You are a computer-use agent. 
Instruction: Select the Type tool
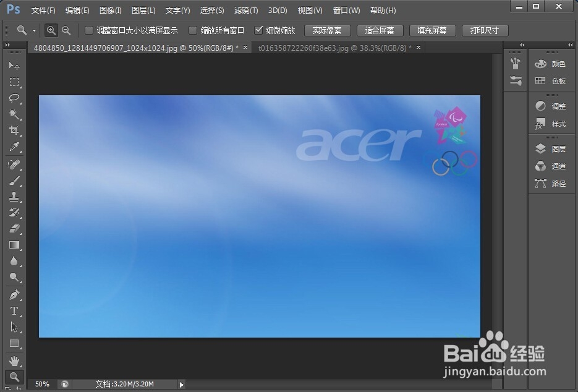click(x=14, y=311)
